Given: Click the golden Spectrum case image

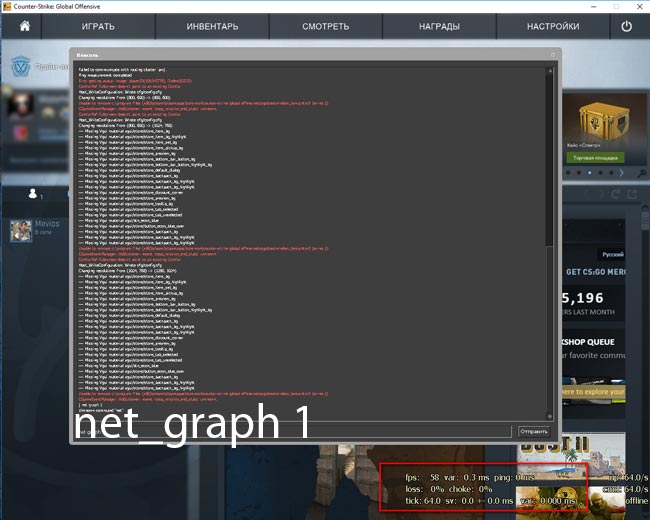Looking at the screenshot, I should 604,122.
